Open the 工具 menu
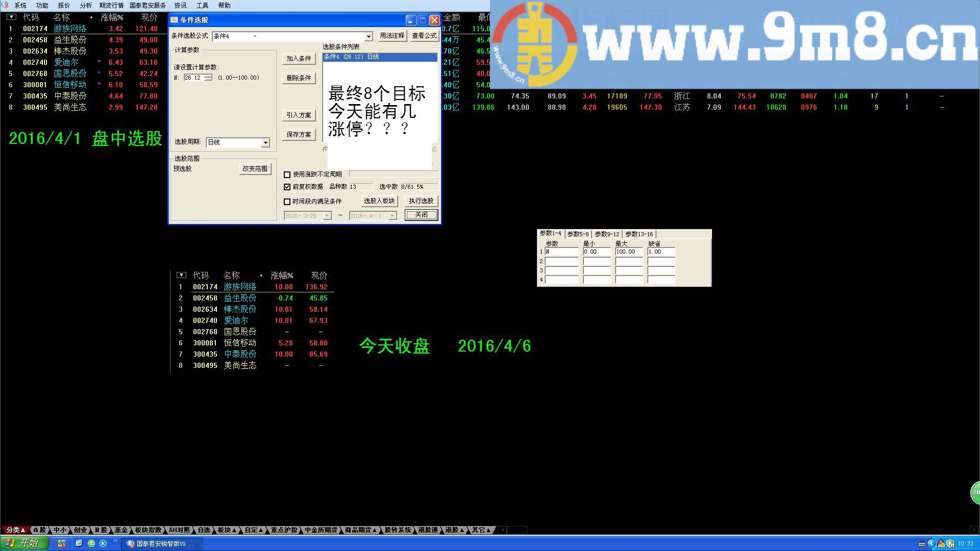The width and height of the screenshot is (980, 551). 203,6
